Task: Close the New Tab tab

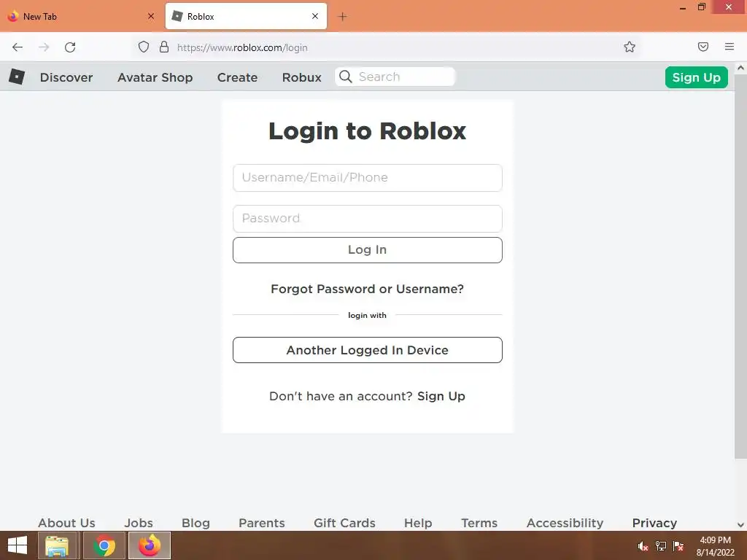Action: (151, 16)
